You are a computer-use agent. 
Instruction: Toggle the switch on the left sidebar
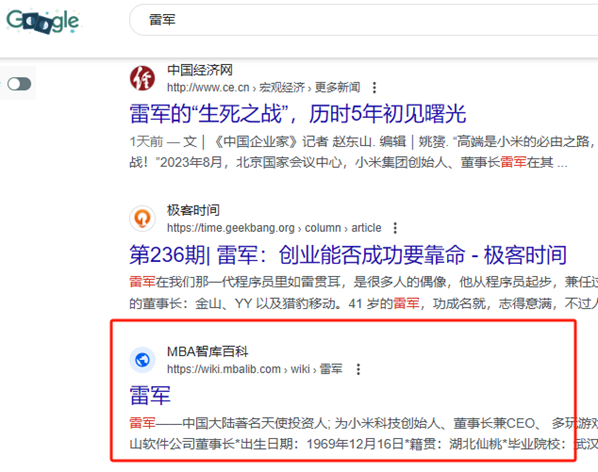point(19,84)
